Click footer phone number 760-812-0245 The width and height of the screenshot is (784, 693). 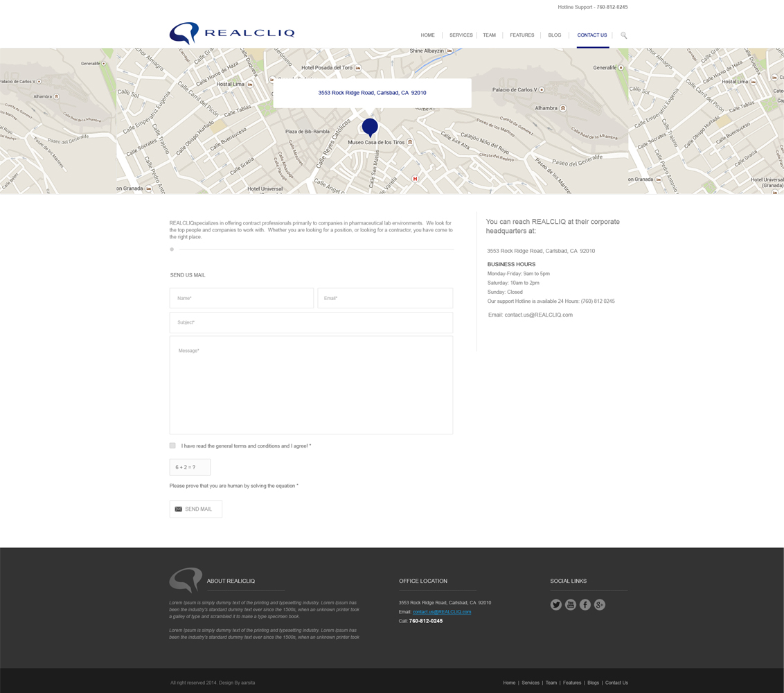tap(425, 621)
